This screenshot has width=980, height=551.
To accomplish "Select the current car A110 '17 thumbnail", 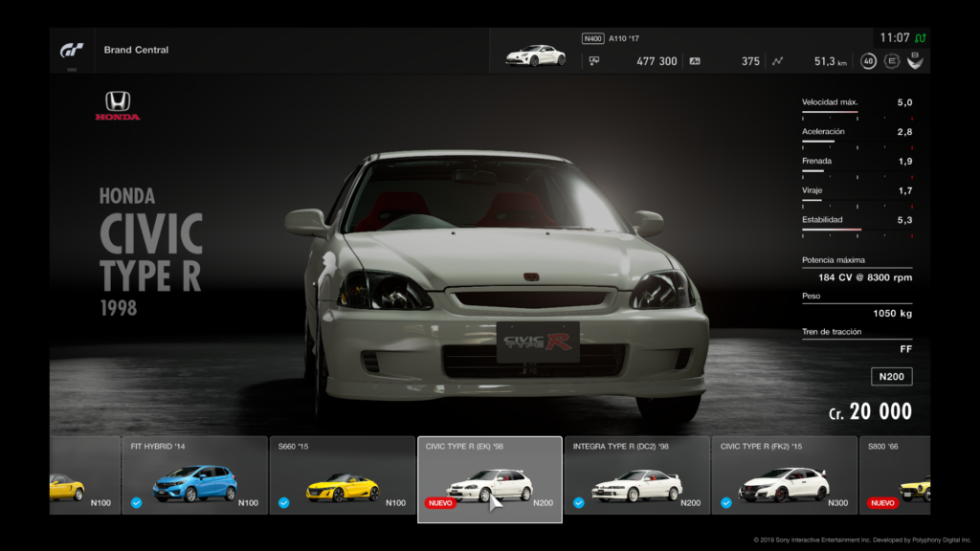I will pyautogui.click(x=536, y=55).
